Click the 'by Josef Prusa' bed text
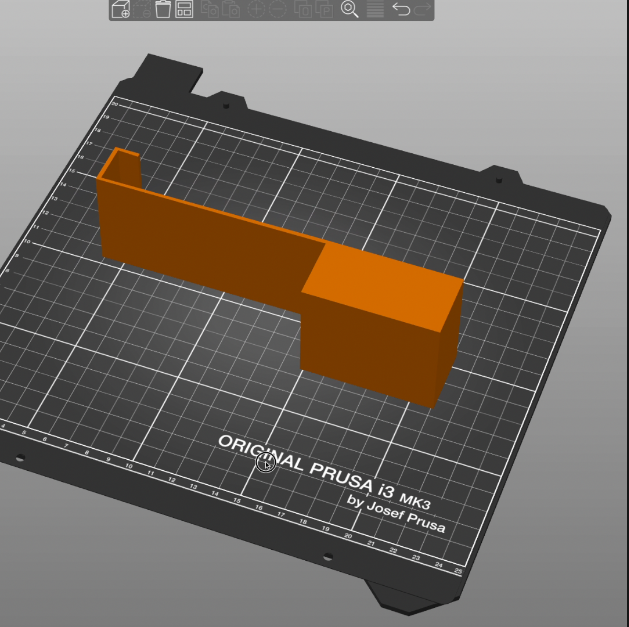The width and height of the screenshot is (629, 627). (x=396, y=512)
